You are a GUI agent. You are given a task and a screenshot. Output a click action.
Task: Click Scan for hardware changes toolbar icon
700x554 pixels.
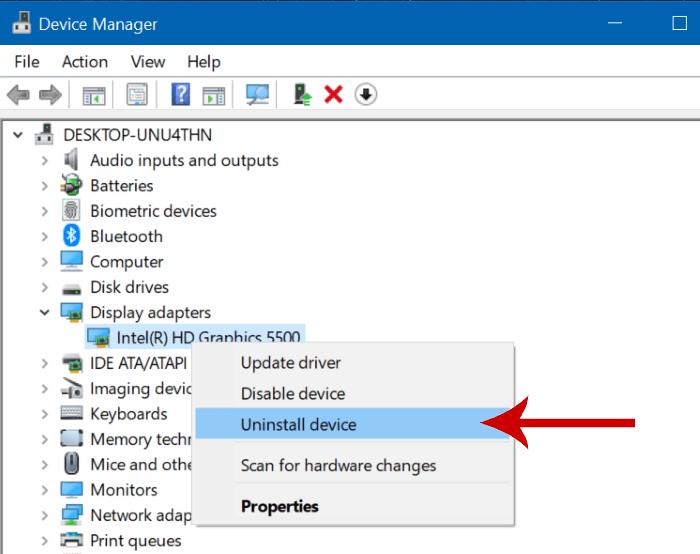258,95
